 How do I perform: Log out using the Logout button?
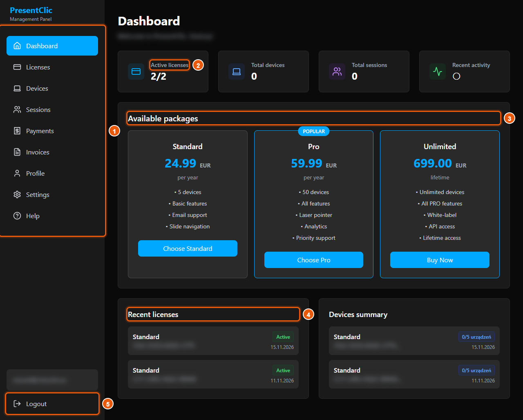click(52, 404)
